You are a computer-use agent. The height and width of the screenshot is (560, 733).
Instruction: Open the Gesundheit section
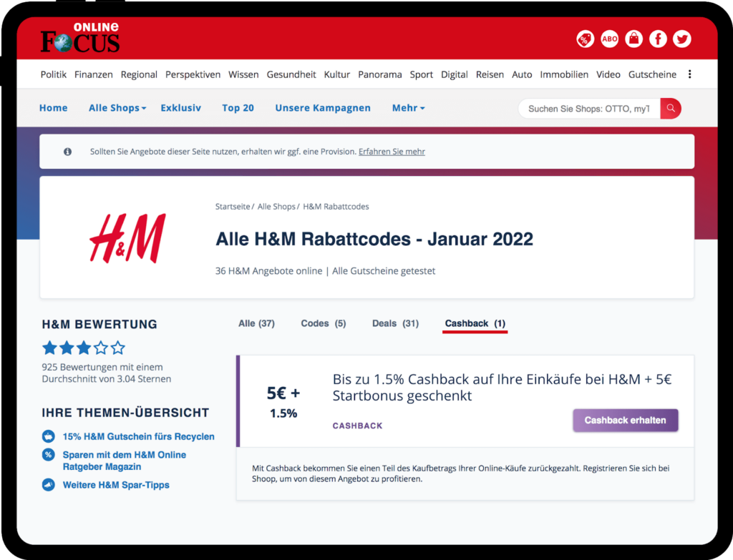(x=291, y=74)
